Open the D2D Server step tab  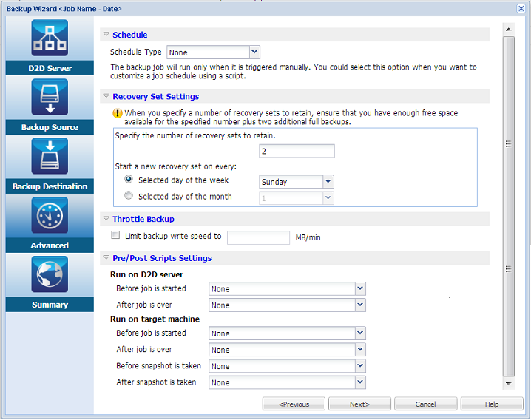point(50,68)
